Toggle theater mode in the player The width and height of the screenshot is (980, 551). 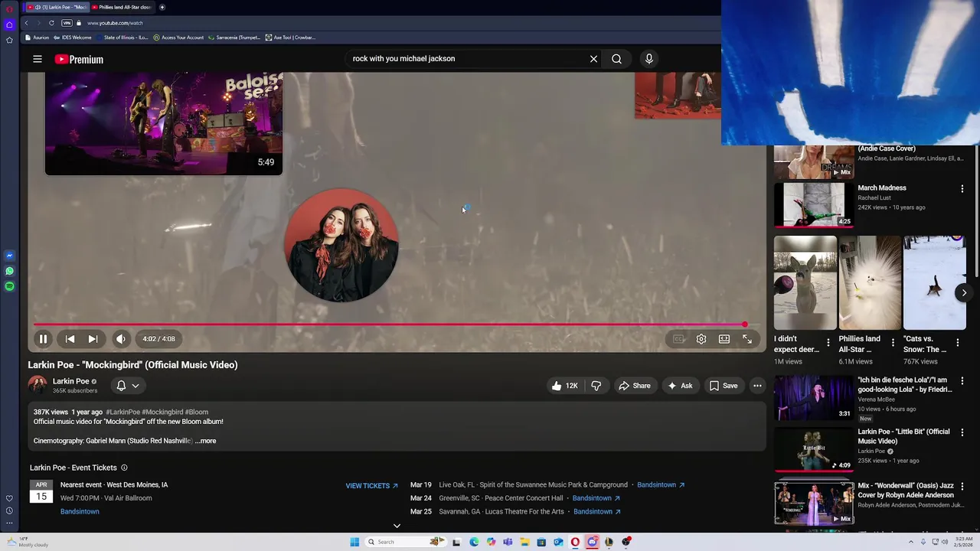point(724,339)
